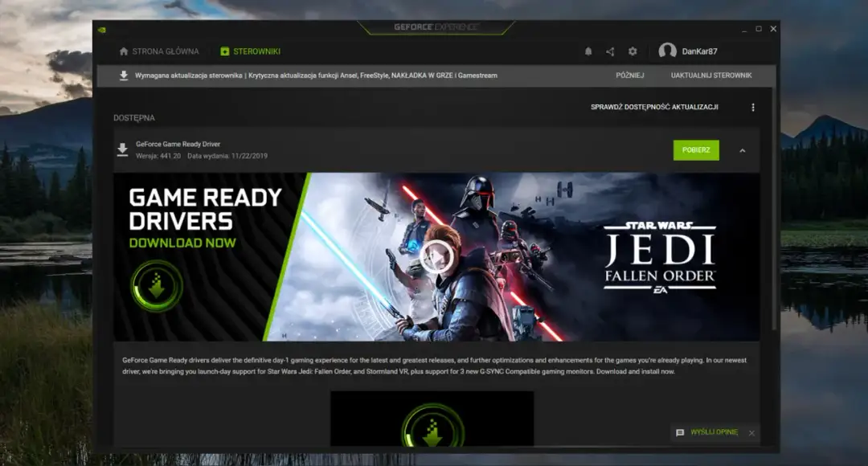Collapse the GeForce Game Ready Driver details
This screenshot has height=466, width=868.
click(x=743, y=149)
